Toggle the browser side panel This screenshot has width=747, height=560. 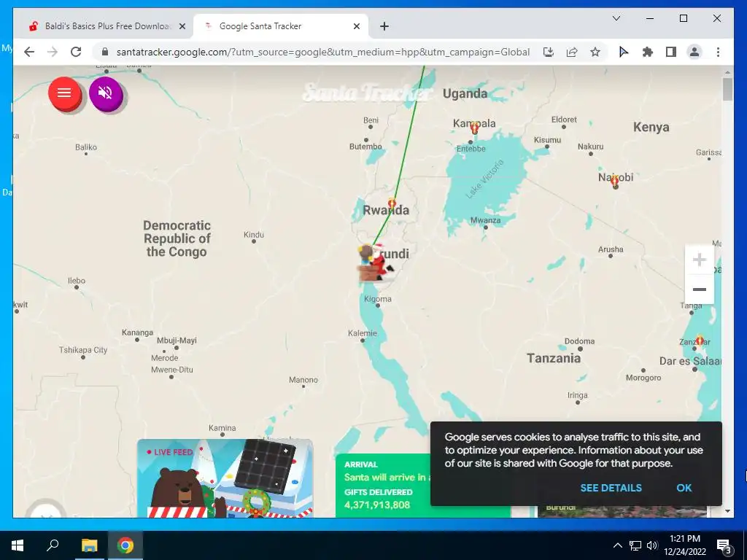click(x=671, y=52)
